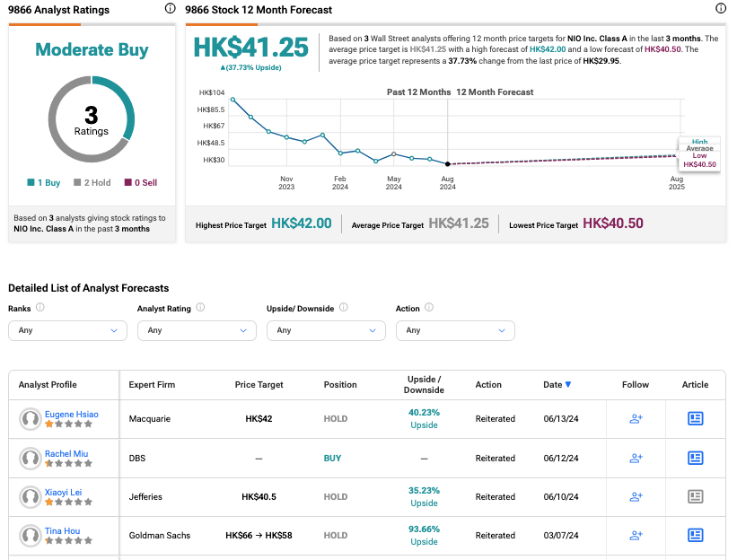Open article icon in DBS row

pos(695,458)
